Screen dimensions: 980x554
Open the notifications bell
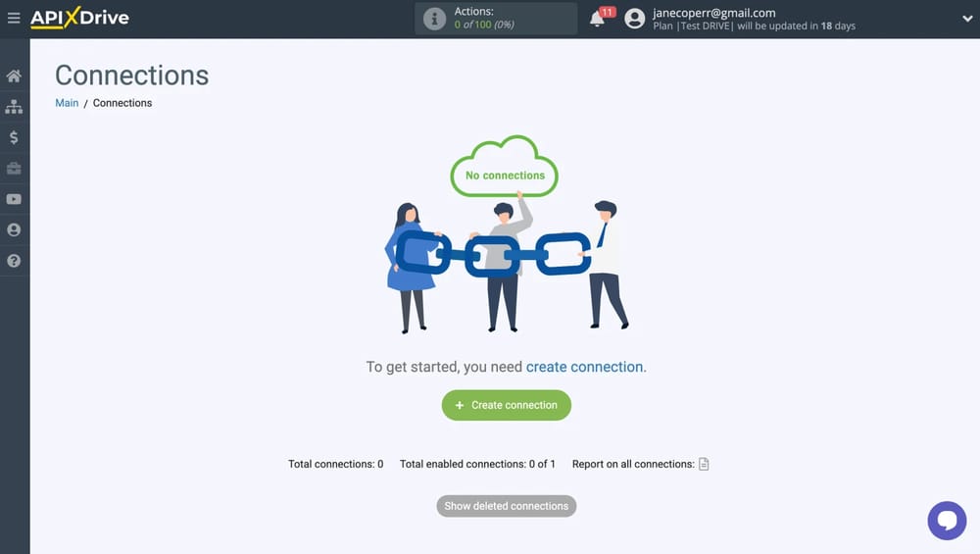[597, 19]
